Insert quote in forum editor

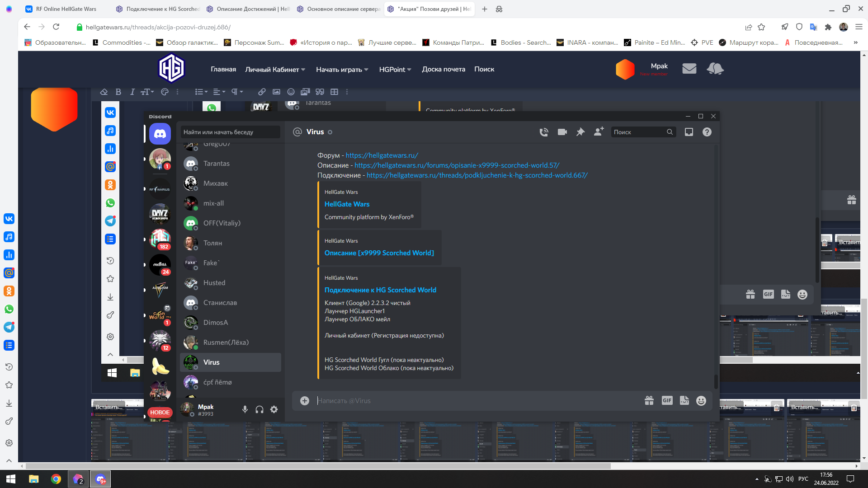tap(320, 92)
